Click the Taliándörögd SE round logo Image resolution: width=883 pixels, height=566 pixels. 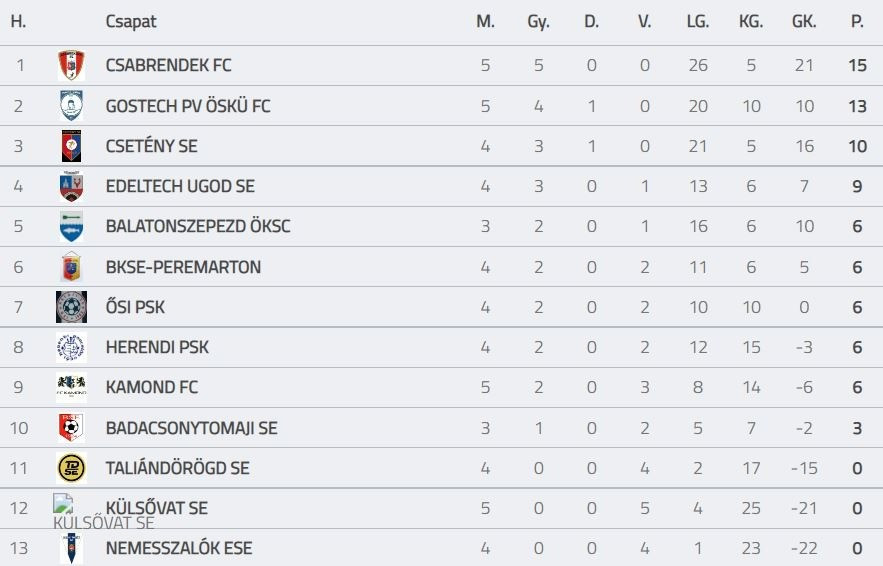tap(71, 468)
